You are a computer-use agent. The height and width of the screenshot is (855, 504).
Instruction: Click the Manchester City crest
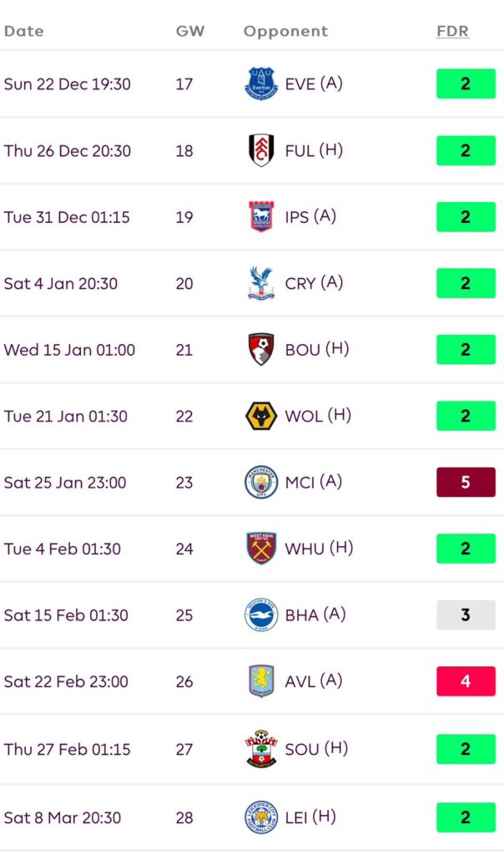261,482
